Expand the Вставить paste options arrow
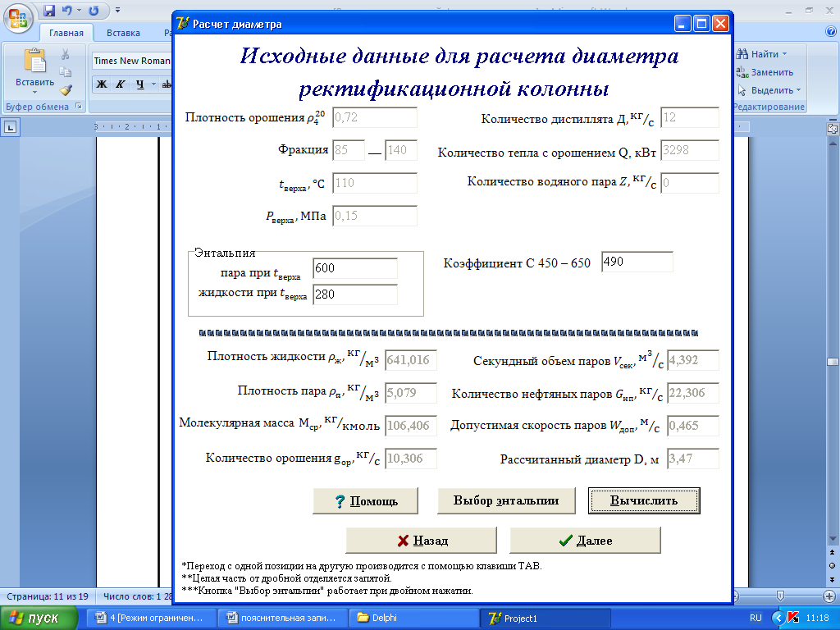This screenshot has width=840, height=630. (34, 92)
